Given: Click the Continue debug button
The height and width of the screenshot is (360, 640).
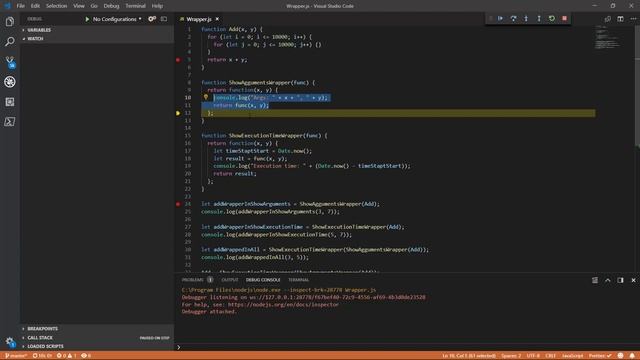Looking at the screenshot, I should click(x=500, y=18).
